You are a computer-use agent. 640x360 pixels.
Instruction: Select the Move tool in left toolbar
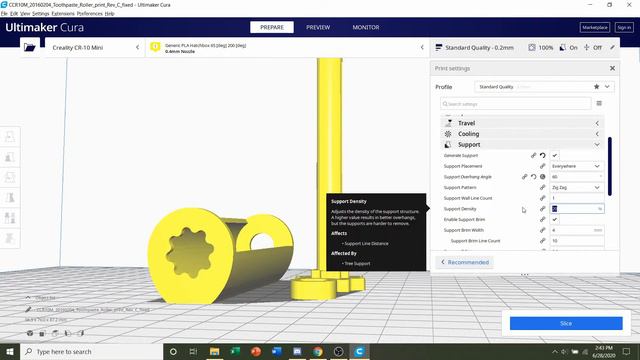[x=10, y=136]
